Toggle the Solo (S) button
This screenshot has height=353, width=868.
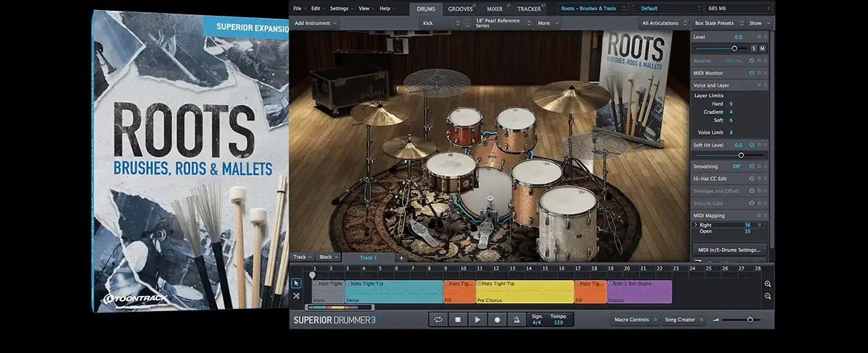click(753, 48)
